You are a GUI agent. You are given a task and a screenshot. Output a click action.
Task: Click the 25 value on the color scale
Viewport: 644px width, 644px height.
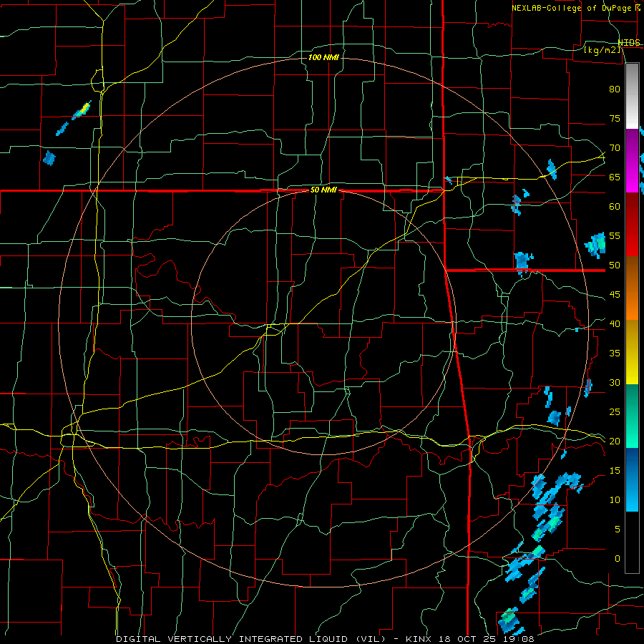pos(615,412)
